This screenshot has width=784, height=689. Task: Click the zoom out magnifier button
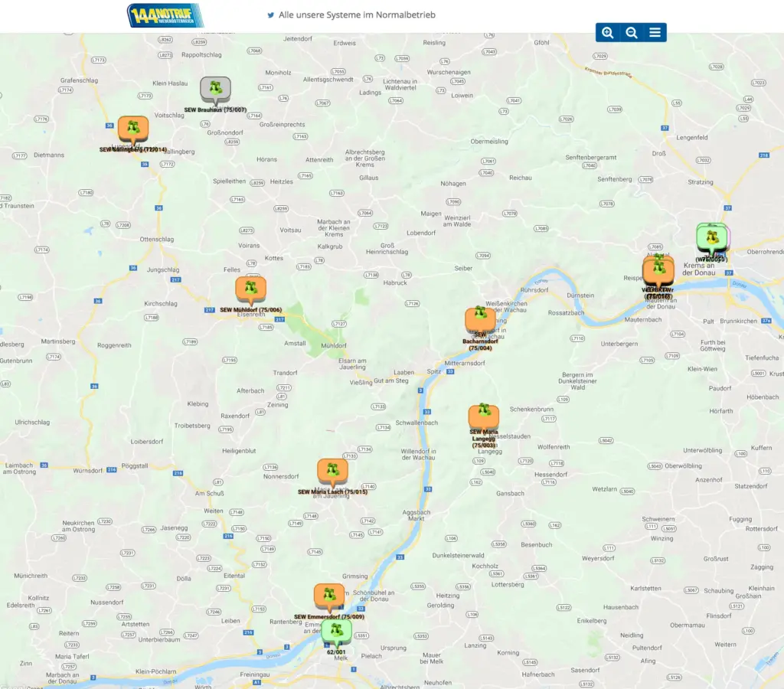pyautogui.click(x=632, y=32)
